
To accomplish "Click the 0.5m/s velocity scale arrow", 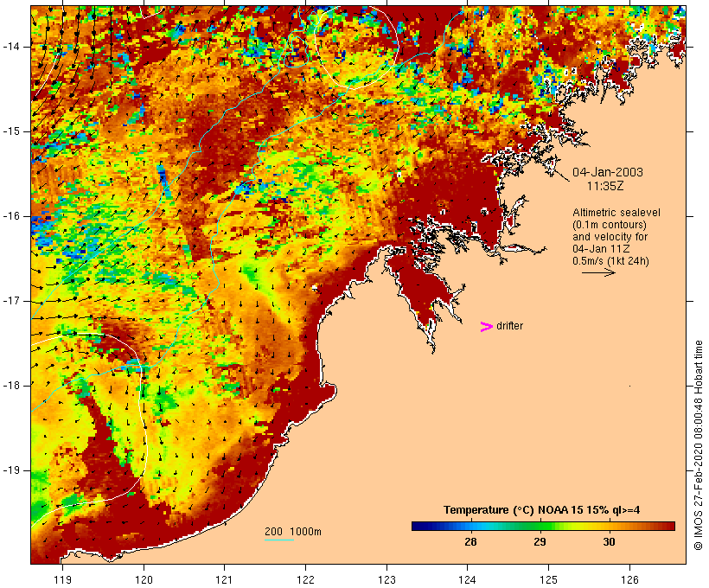I will [598, 272].
